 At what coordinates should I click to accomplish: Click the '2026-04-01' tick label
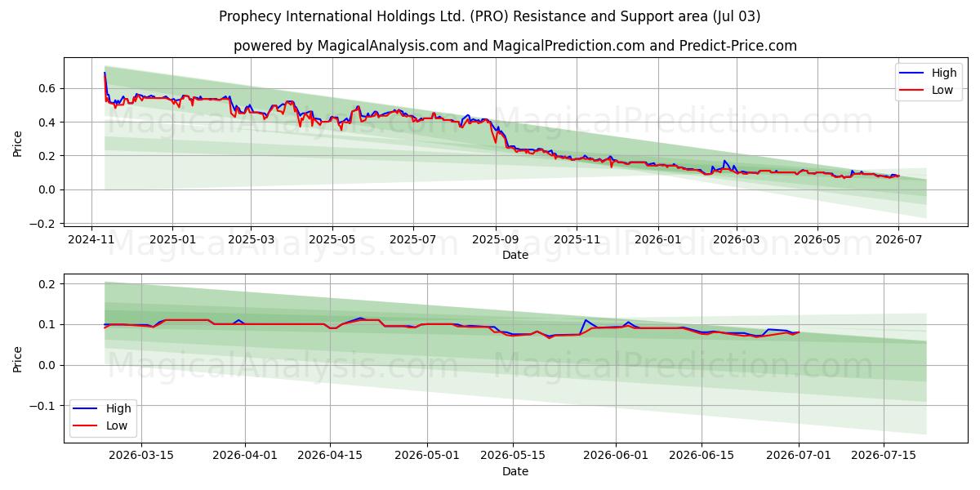pos(245,455)
